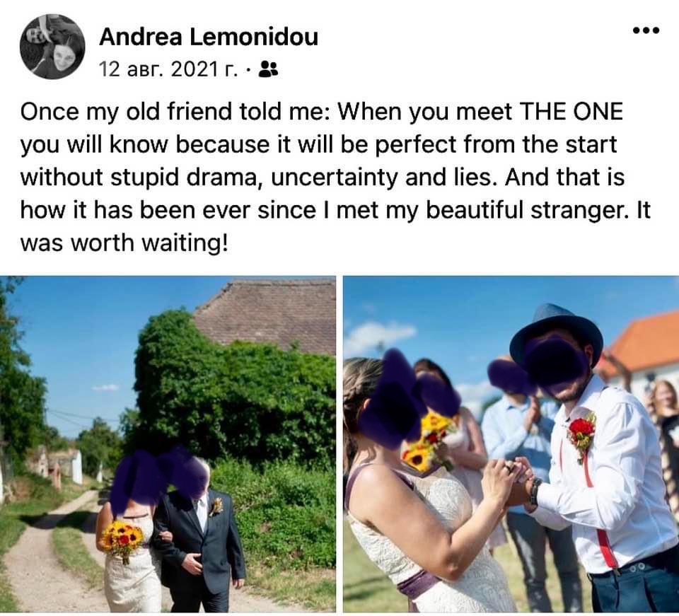679x616 pixels.
Task: Click the 12 авг. 2021 г. timestamp
Action: coord(168,69)
